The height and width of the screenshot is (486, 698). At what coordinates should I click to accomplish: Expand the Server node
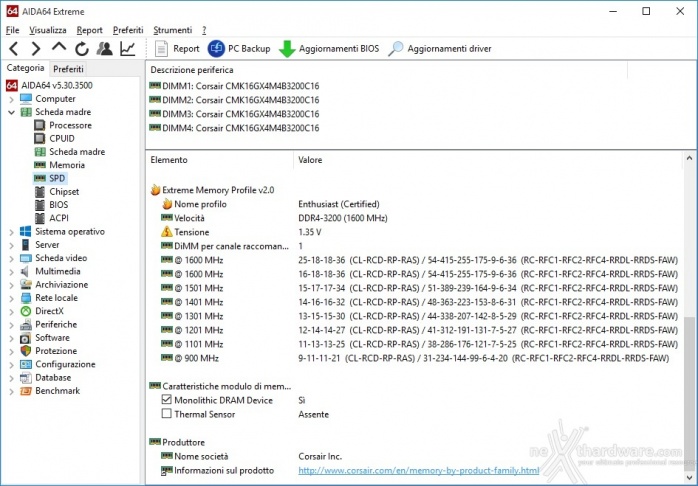pos(12,245)
